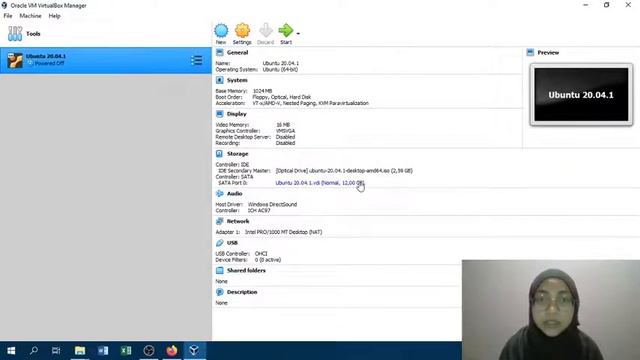The image size is (640, 360).
Task: Open the Ubuntu 20.04.1 machine list menu button
Action: tap(196, 60)
